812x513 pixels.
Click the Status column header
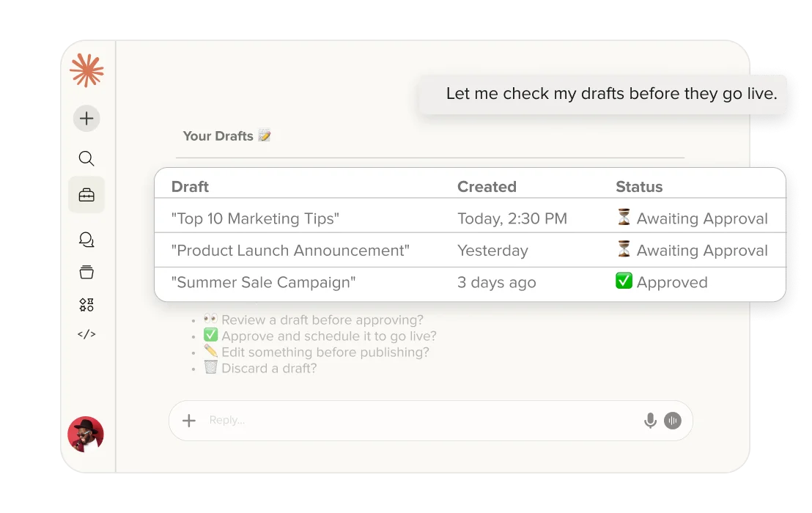tap(639, 187)
